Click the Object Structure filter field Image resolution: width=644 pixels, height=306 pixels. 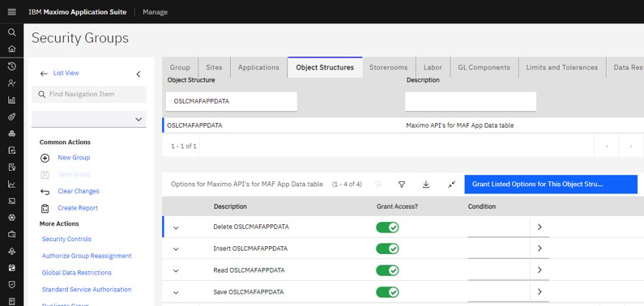[231, 101]
